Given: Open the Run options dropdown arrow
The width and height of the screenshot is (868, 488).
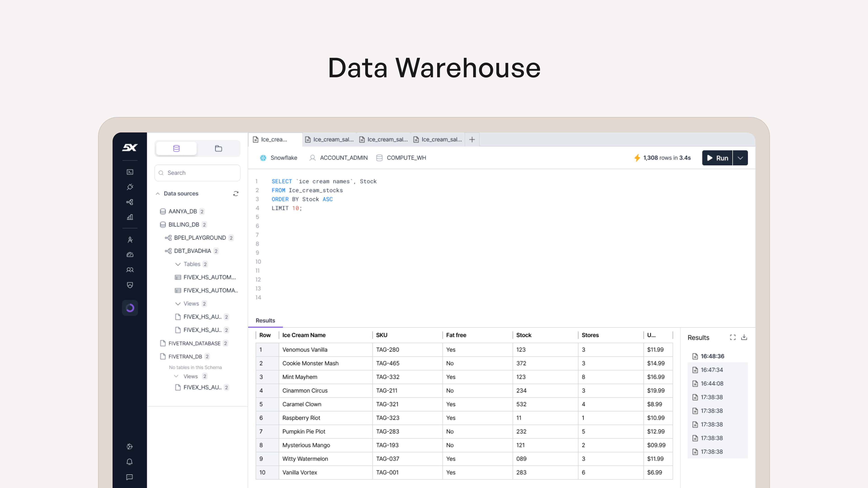Looking at the screenshot, I should pyautogui.click(x=740, y=158).
